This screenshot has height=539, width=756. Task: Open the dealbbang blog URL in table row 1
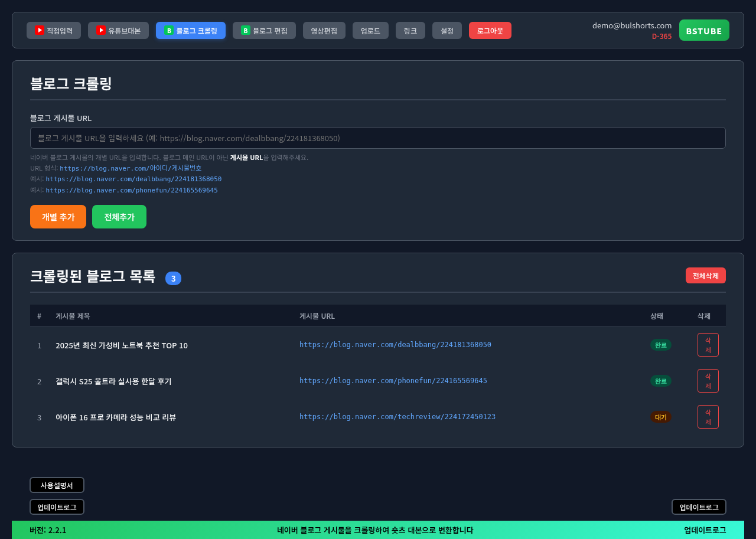point(395,345)
